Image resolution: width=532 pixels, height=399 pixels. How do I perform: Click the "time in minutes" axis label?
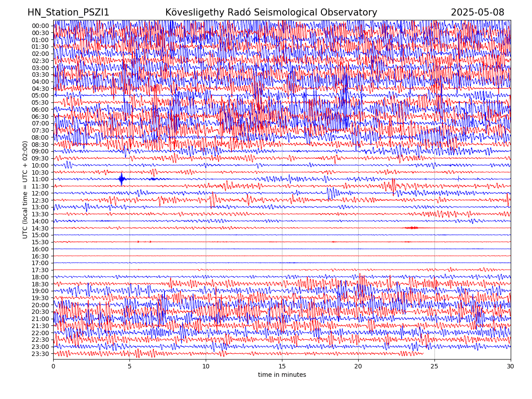[x=282, y=375]
